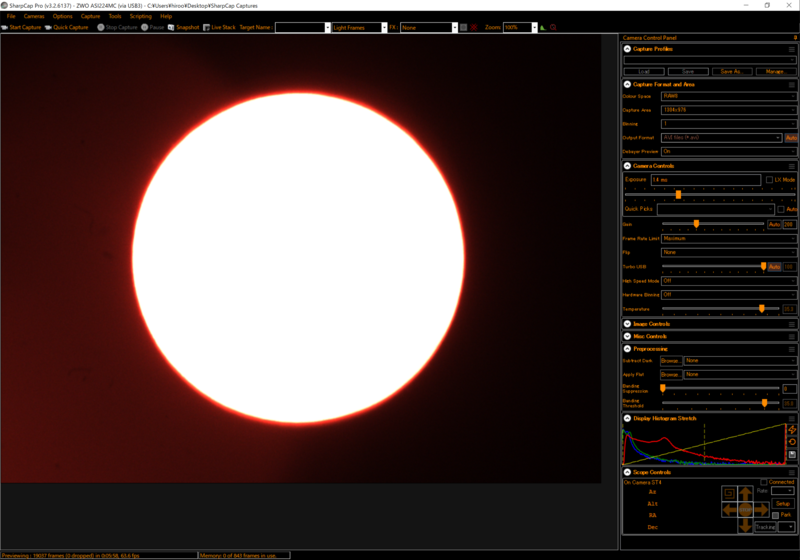Screen dimensions: 800x560
Task: Click the histogram auto-stretch lightning icon
Action: coord(792,429)
